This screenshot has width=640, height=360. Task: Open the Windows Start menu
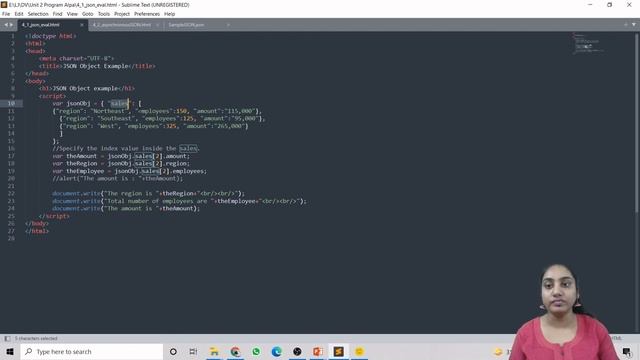point(10,351)
